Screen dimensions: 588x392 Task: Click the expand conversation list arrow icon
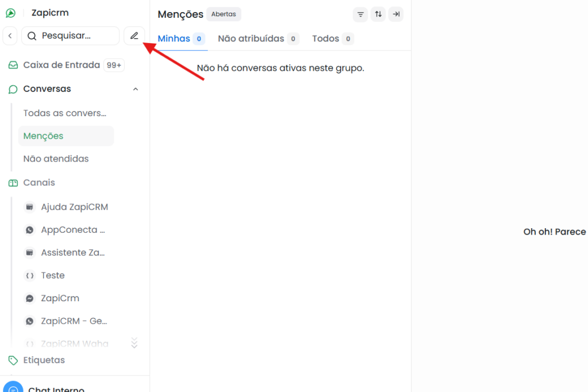click(x=396, y=14)
